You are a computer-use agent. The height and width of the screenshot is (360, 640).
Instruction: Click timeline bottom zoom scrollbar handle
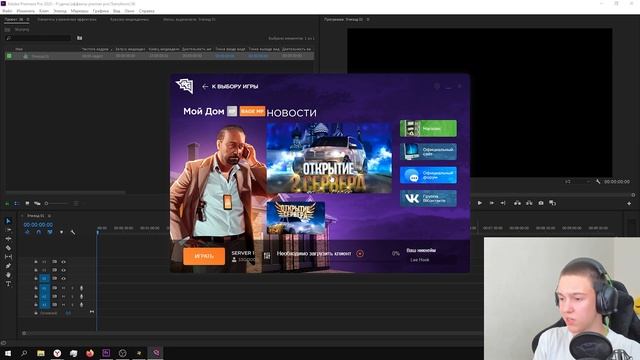[24, 333]
